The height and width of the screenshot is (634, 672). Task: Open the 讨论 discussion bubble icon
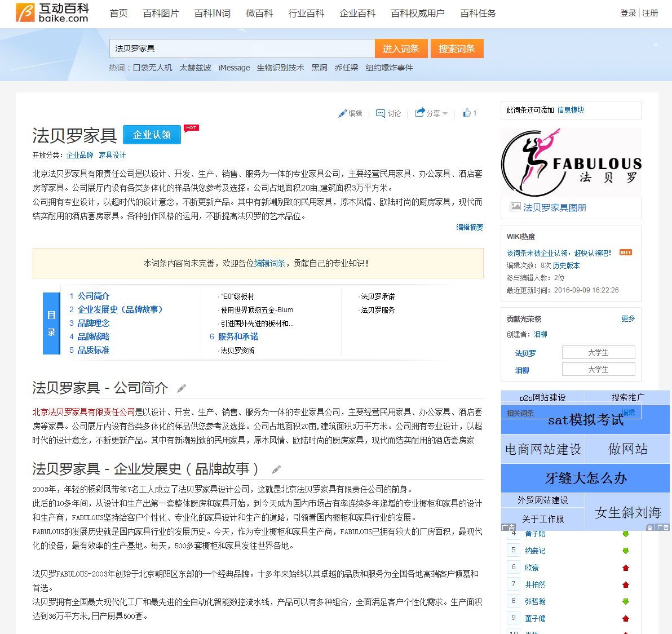(380, 113)
